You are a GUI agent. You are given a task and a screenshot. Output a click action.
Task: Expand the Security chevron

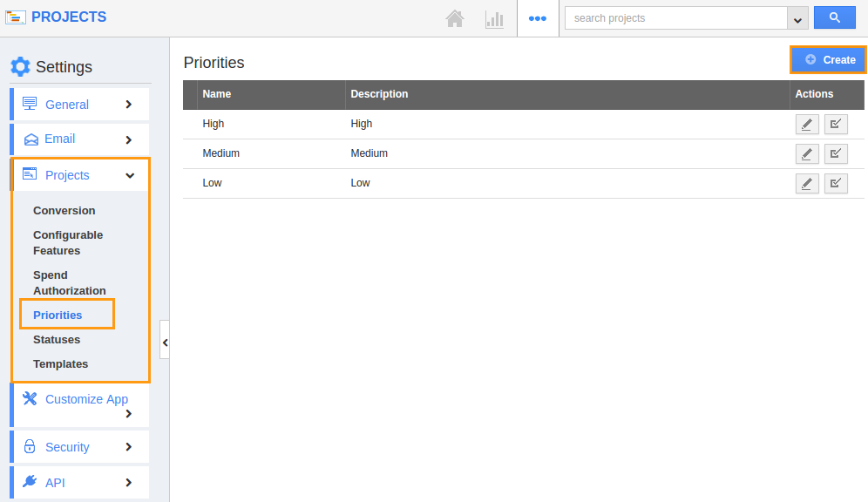tap(128, 446)
